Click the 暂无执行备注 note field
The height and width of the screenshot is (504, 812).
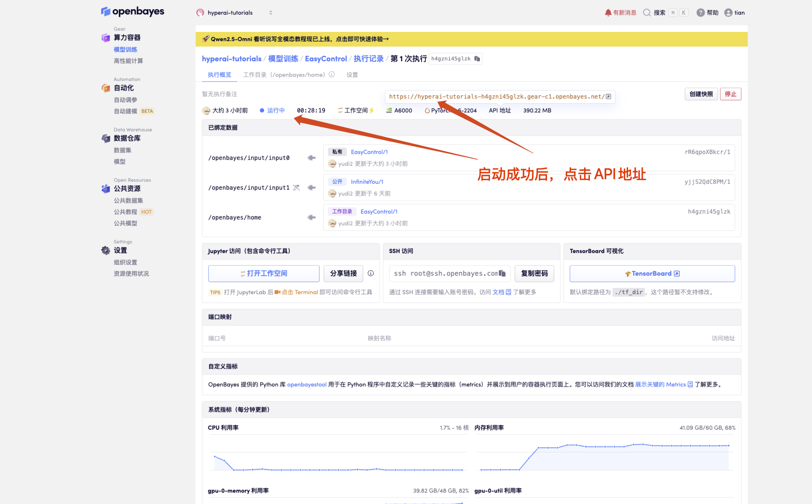[x=219, y=94]
